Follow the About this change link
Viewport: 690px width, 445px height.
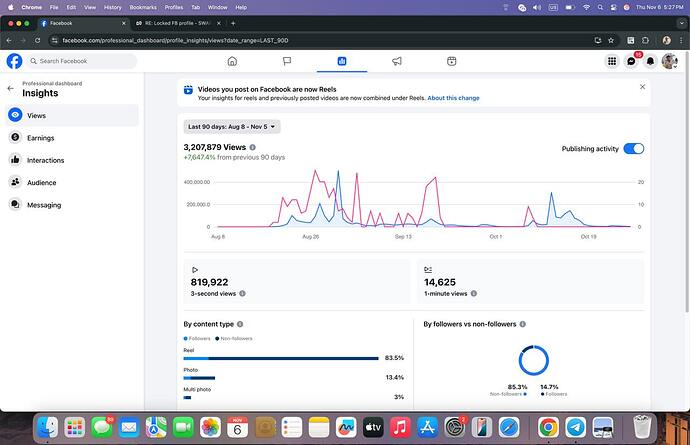(453, 98)
